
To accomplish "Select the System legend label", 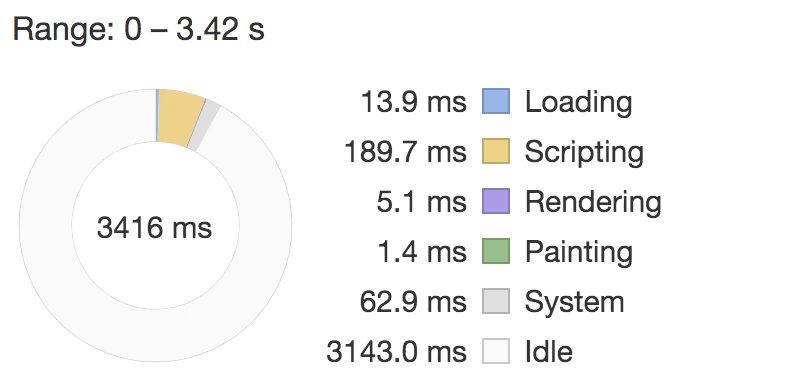I will [574, 303].
